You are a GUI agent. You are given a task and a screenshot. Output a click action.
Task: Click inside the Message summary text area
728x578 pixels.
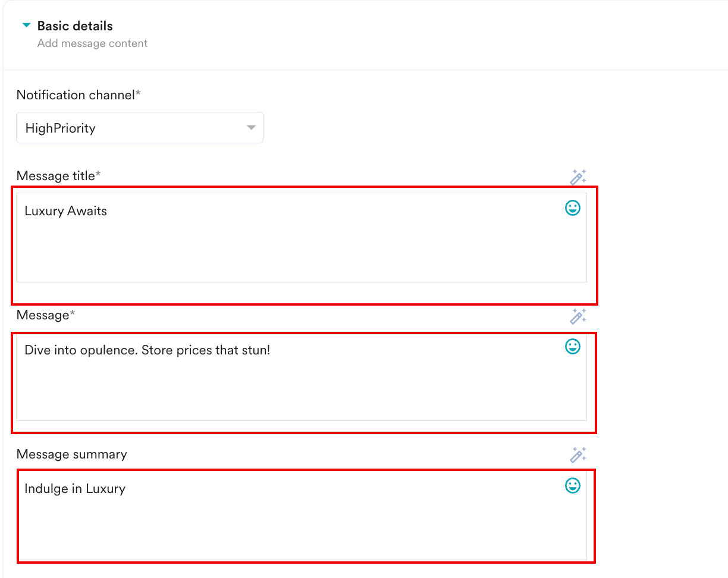pos(302,516)
